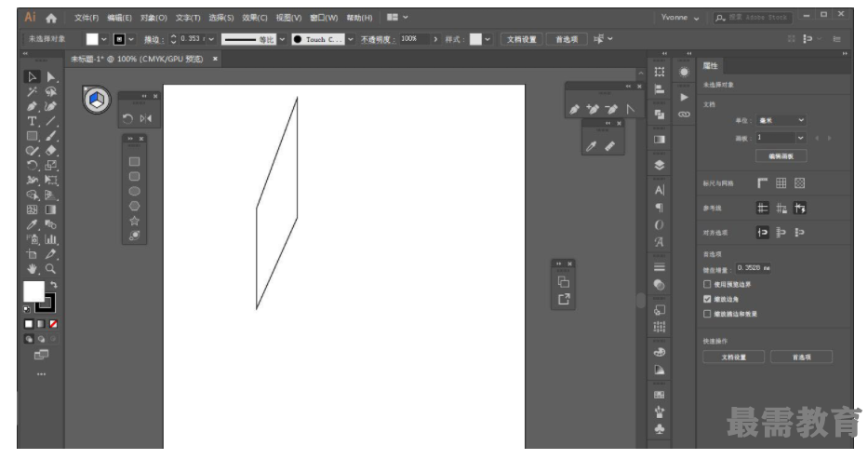Select the Column Graph tool
Image resolution: width=868 pixels, height=459 pixels.
(x=51, y=240)
